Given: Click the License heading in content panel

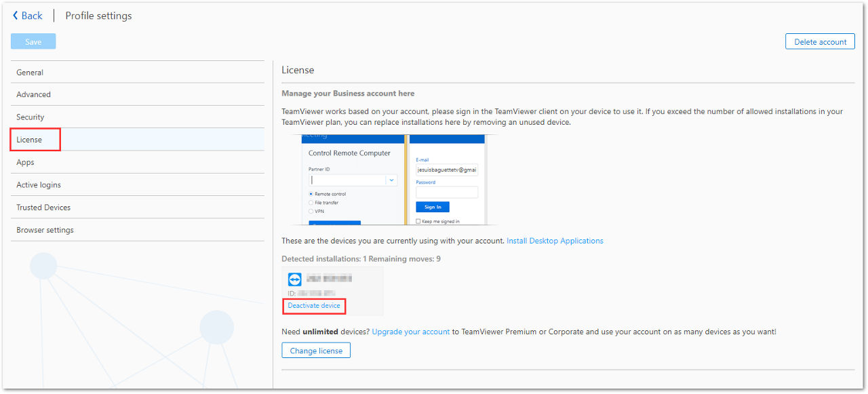Looking at the screenshot, I should pos(298,70).
